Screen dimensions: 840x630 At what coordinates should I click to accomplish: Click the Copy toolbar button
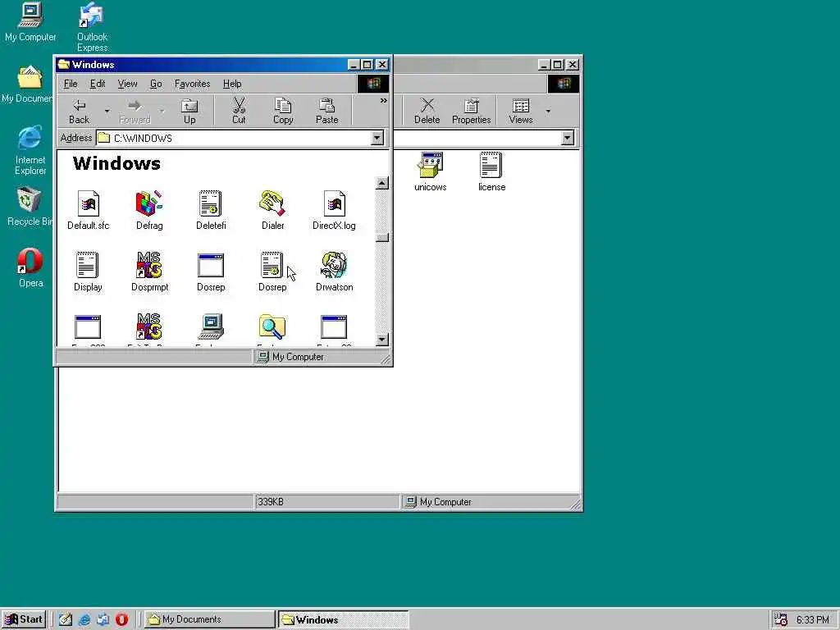283,111
